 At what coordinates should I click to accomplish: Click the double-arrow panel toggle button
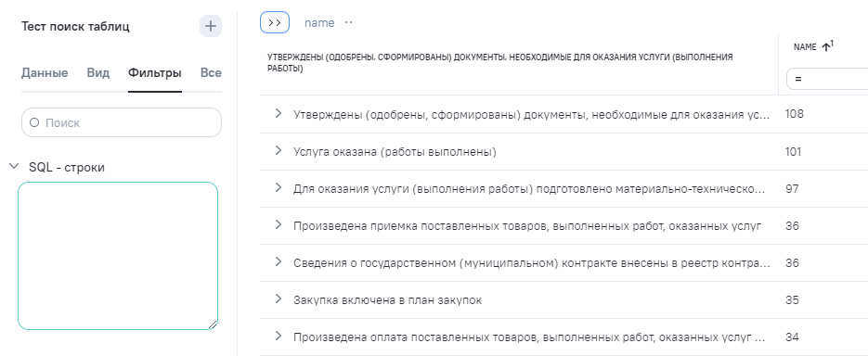pos(275,22)
